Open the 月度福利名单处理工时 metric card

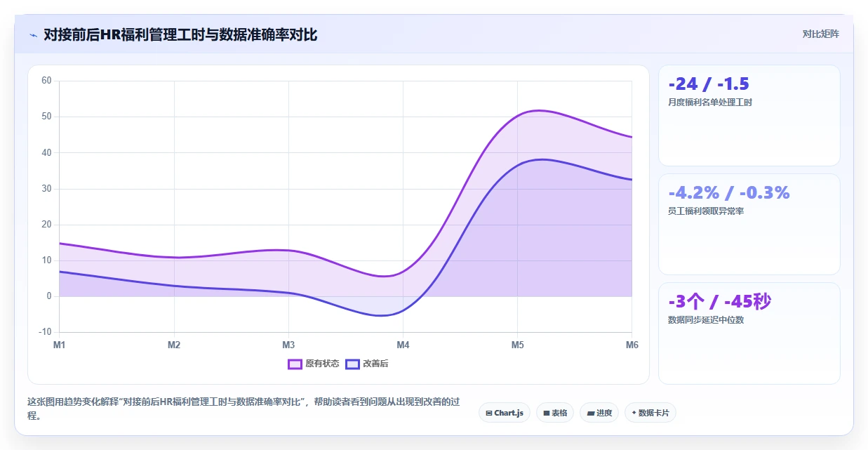749,115
